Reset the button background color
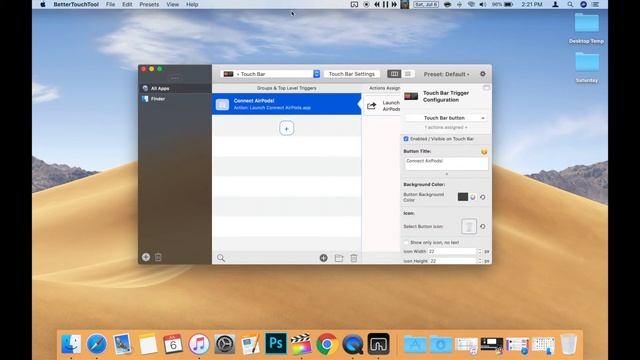This screenshot has height=360, width=640. (x=483, y=197)
